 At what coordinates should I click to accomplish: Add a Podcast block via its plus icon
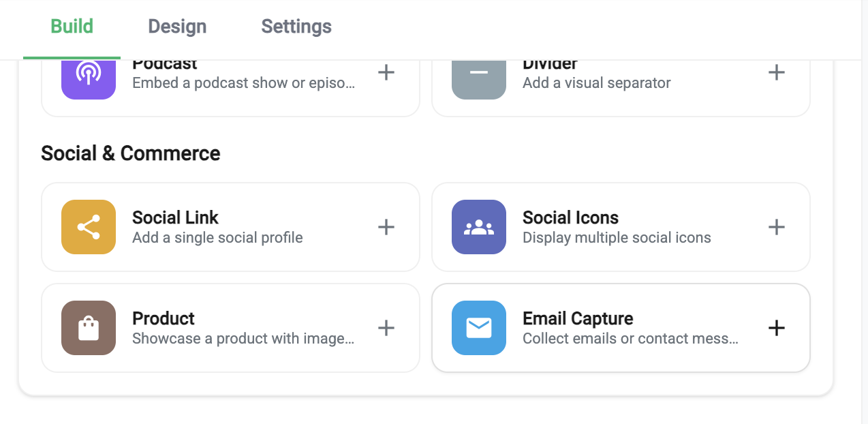point(386,72)
